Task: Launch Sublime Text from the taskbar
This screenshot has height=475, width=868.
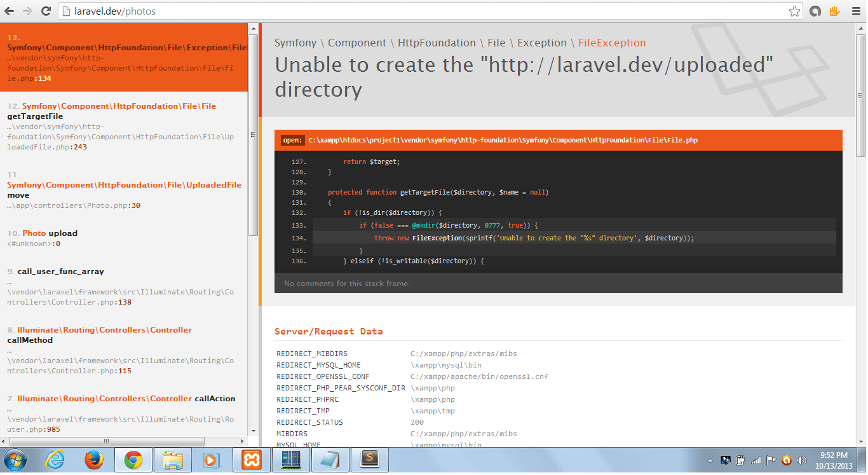Action: click(369, 459)
